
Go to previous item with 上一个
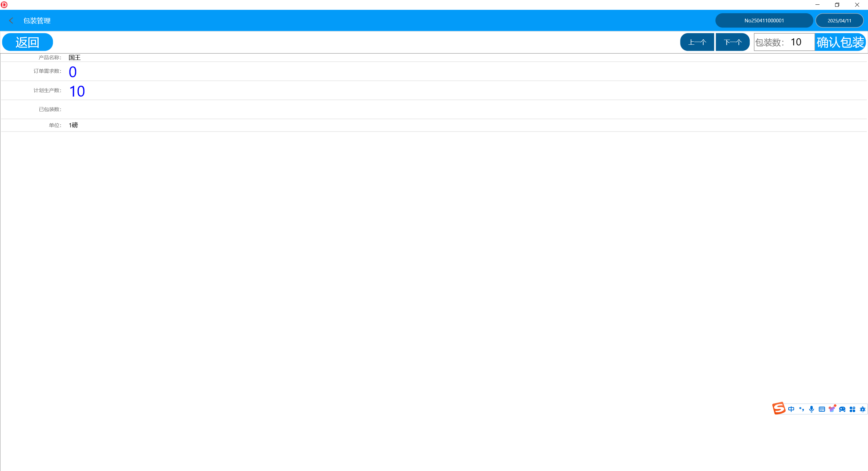[x=697, y=42]
